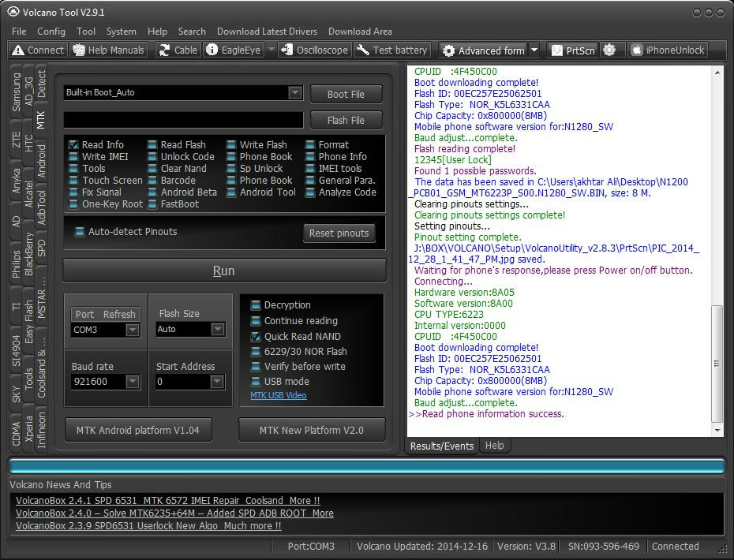
Task: Take a screenshot with PrtScn
Action: point(574,50)
